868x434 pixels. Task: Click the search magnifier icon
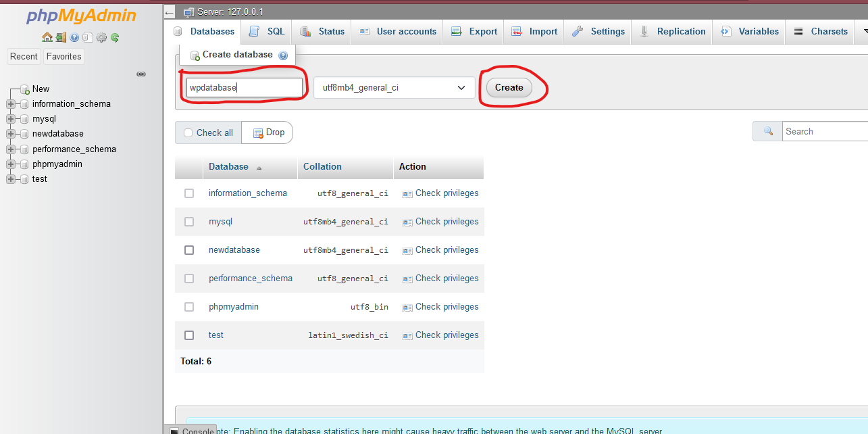[768, 131]
